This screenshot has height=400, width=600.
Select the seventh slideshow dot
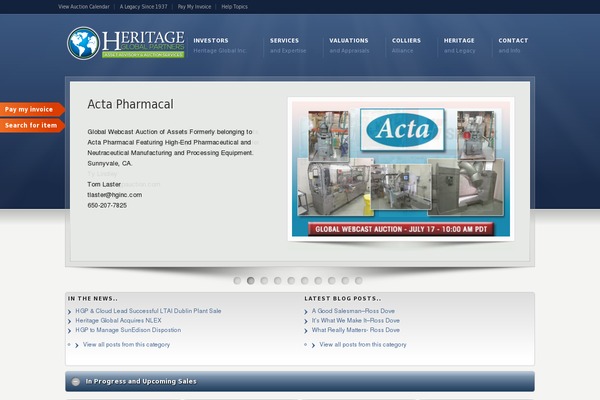[318, 281]
